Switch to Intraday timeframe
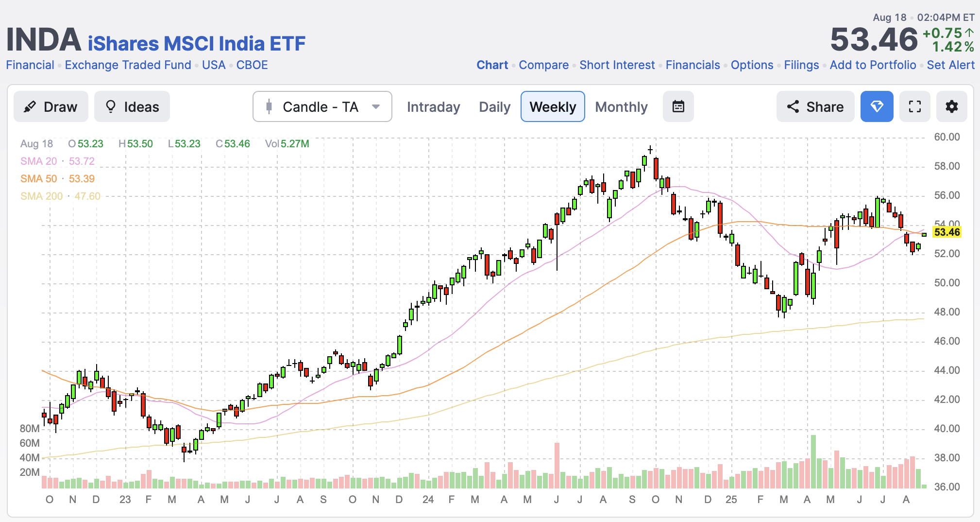The width and height of the screenshot is (980, 522). pyautogui.click(x=433, y=107)
